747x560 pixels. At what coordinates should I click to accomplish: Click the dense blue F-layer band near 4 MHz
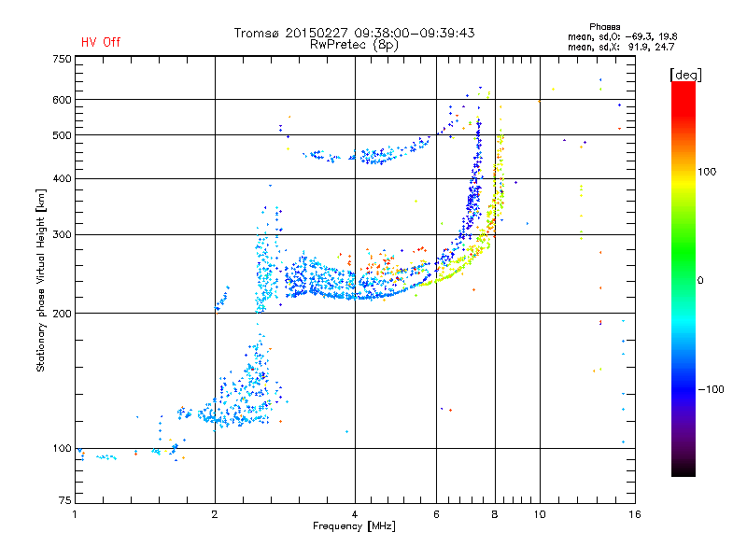coord(353,286)
